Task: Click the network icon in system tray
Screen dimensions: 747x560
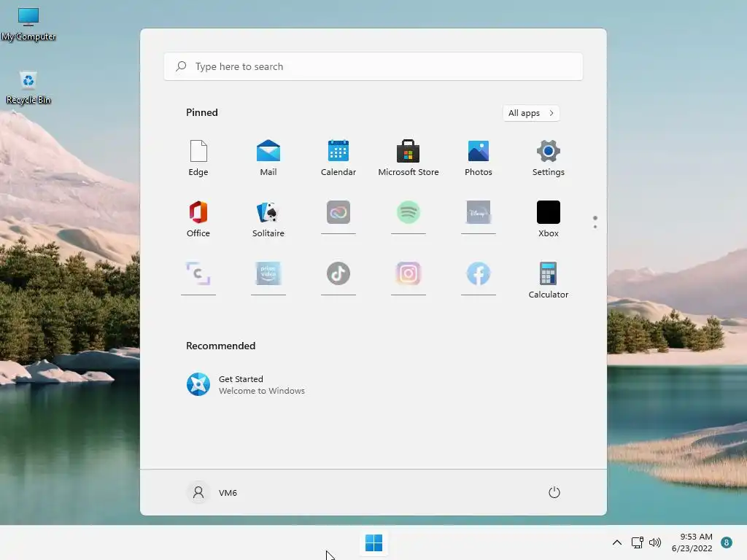Action: point(637,542)
